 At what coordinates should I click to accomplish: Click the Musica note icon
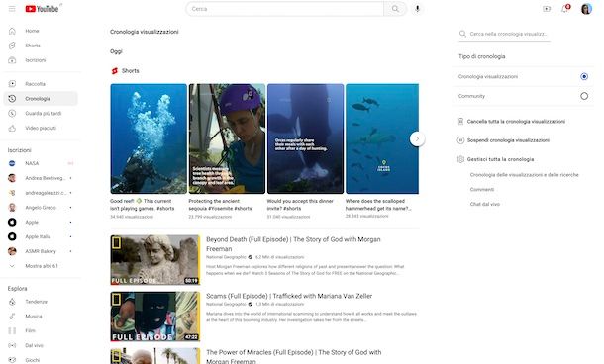coord(12,317)
